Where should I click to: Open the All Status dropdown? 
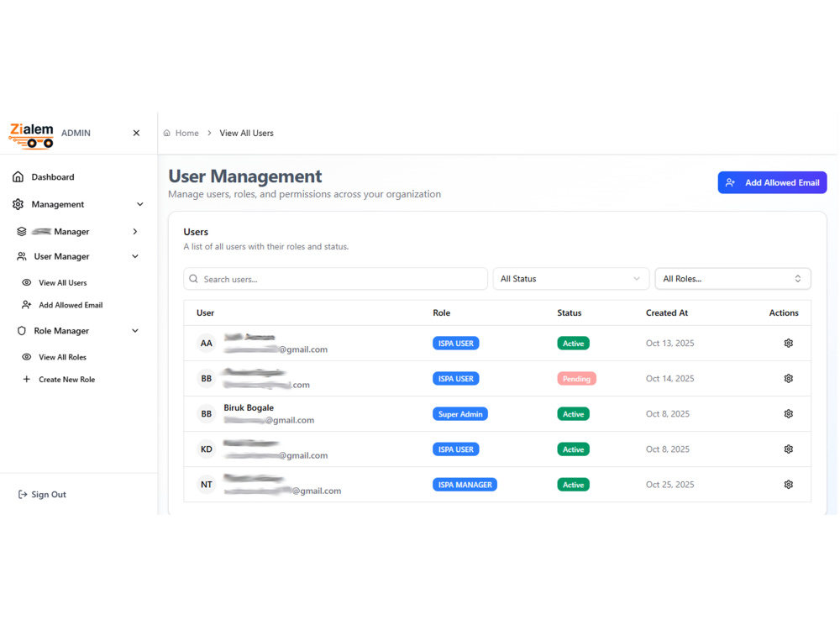pos(570,279)
